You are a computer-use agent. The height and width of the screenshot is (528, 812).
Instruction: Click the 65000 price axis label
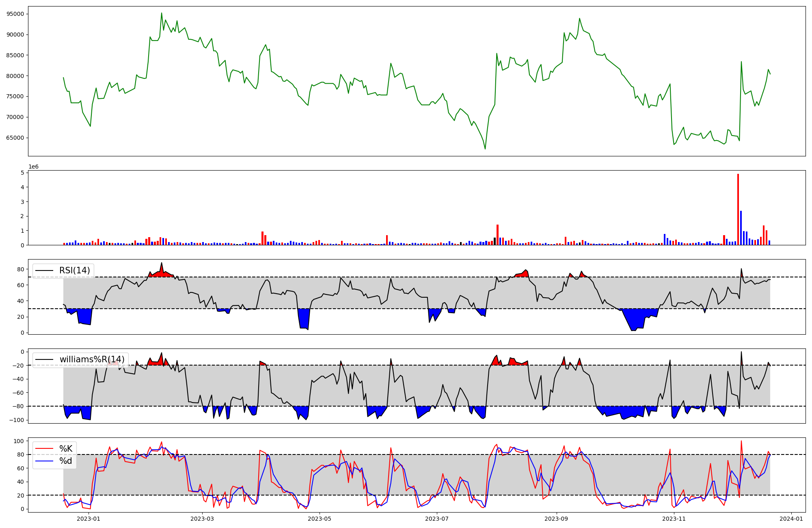pos(15,138)
